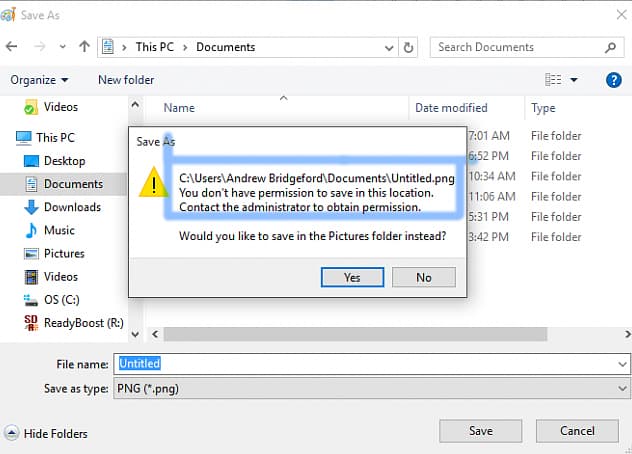Screen dimensions: 632x454
Task: Expand the address bar history dropdown
Action: coord(389,48)
